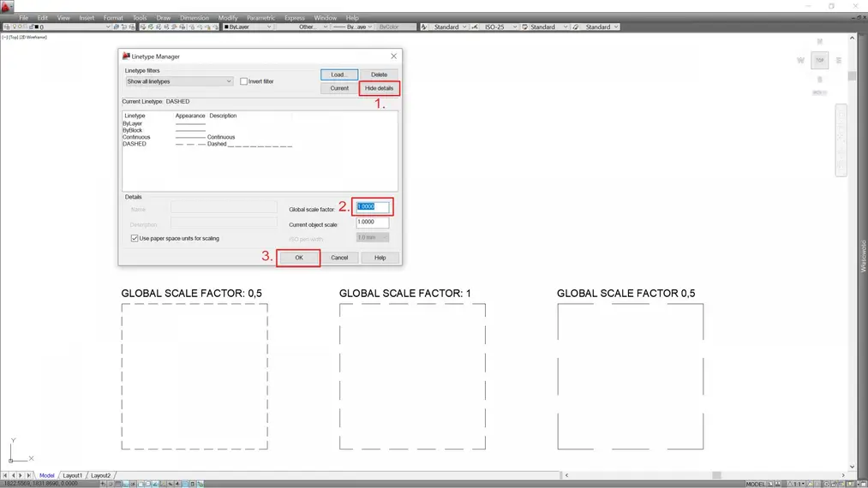Click the Description column header
868x488 pixels.
point(223,116)
